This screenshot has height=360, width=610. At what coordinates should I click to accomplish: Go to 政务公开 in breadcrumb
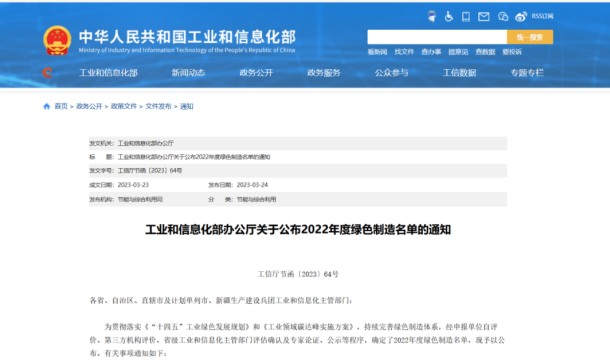point(89,106)
